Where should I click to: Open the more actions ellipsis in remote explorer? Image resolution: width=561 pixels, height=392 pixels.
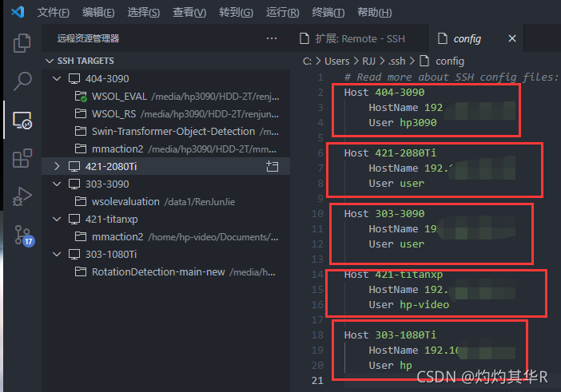(x=272, y=38)
